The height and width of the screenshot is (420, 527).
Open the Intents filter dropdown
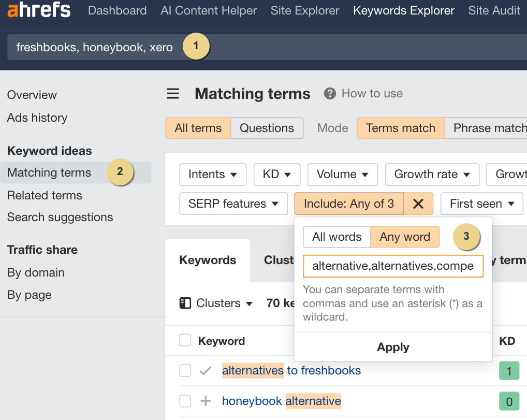[213, 175]
